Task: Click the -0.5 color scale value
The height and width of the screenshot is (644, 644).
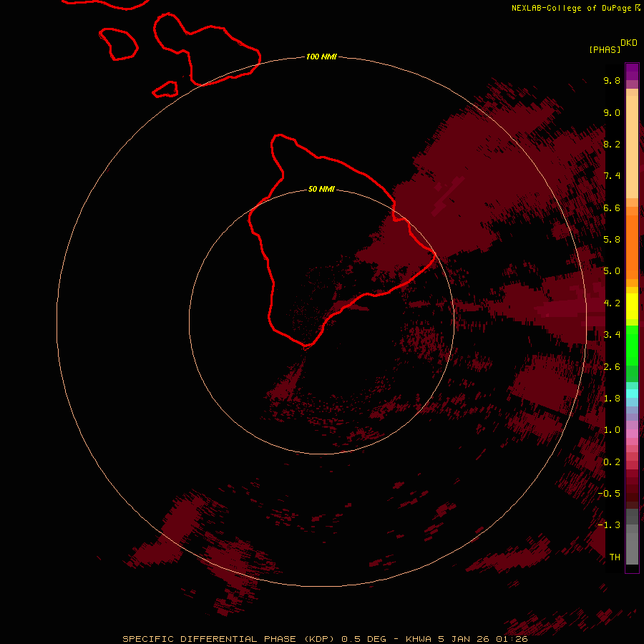Action: click(609, 494)
